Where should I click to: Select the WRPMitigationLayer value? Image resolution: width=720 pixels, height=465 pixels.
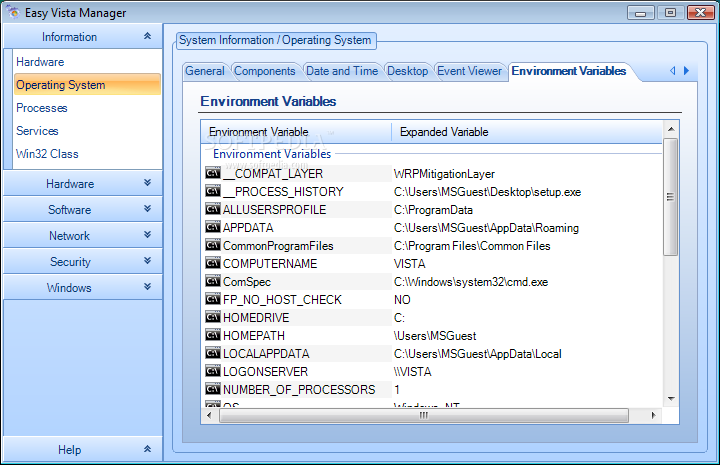click(x=444, y=174)
